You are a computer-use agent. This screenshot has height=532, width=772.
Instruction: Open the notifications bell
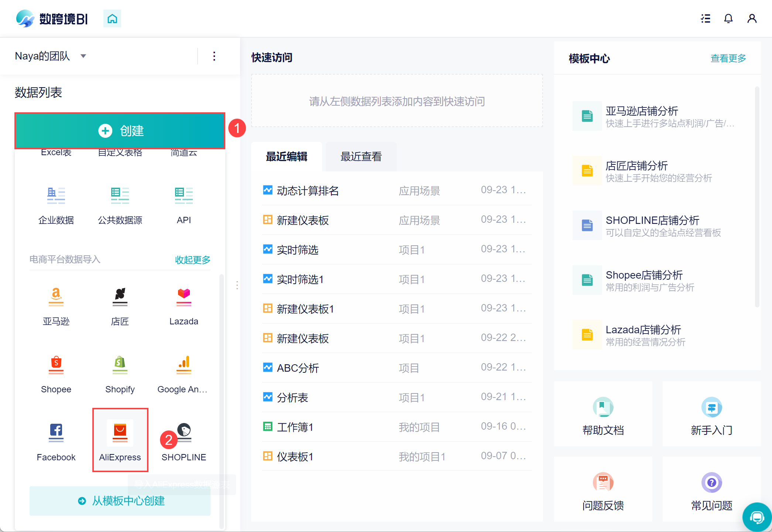pos(728,18)
